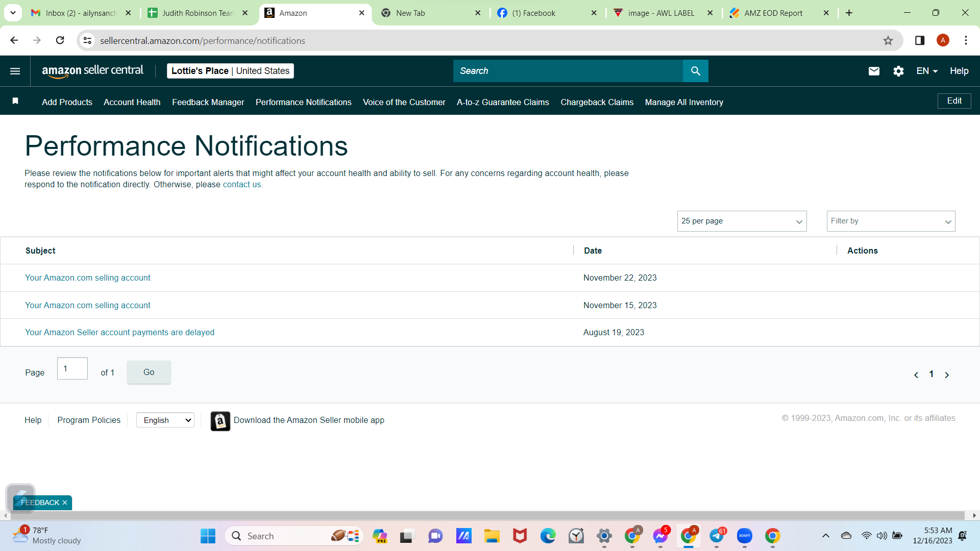
Task: Open Voice of the Customer page
Action: pyautogui.click(x=404, y=102)
